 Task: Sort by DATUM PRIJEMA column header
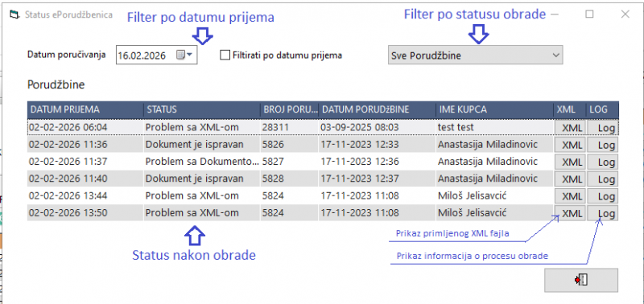point(85,109)
